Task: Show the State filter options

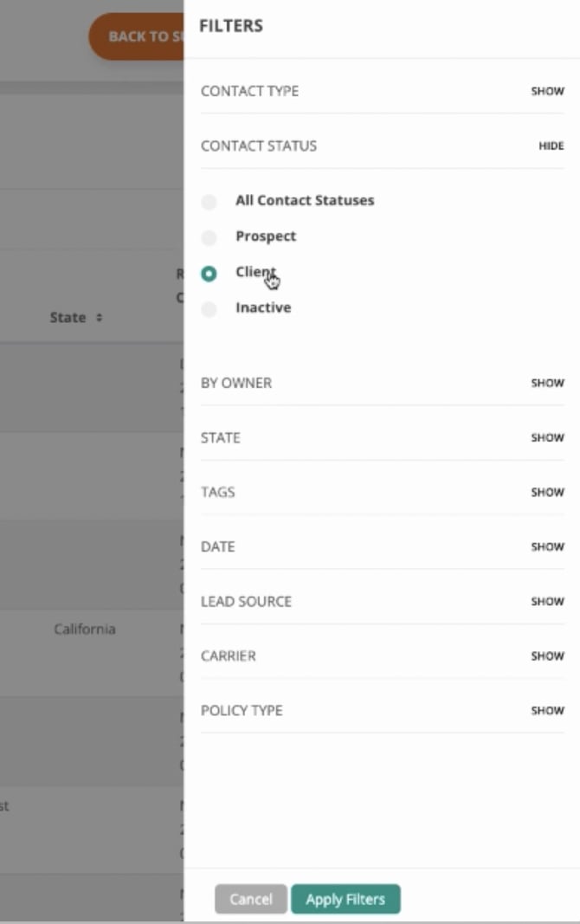Action: coord(547,437)
